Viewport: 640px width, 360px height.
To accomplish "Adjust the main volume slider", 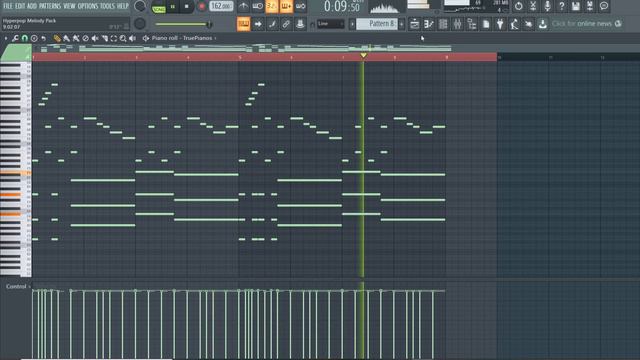I will click(x=184, y=24).
